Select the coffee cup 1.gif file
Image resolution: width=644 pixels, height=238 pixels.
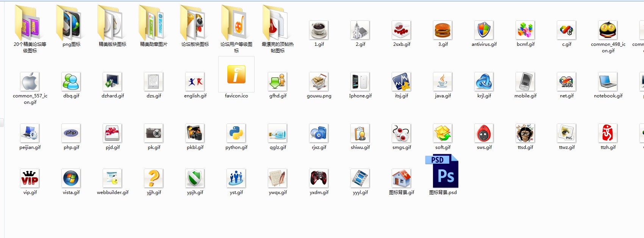[319, 30]
